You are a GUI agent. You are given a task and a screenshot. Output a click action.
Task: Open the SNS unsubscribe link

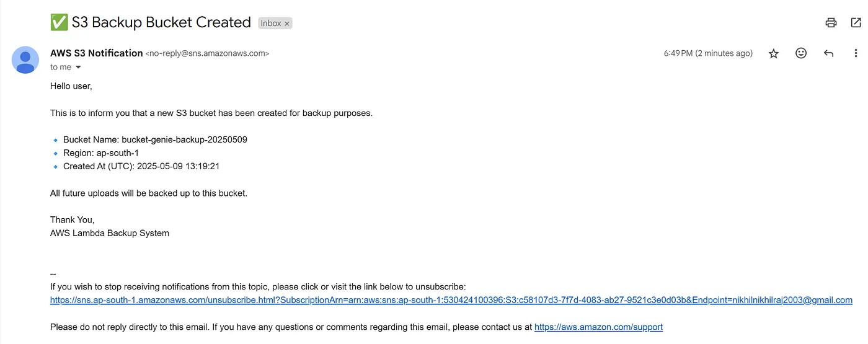point(451,300)
